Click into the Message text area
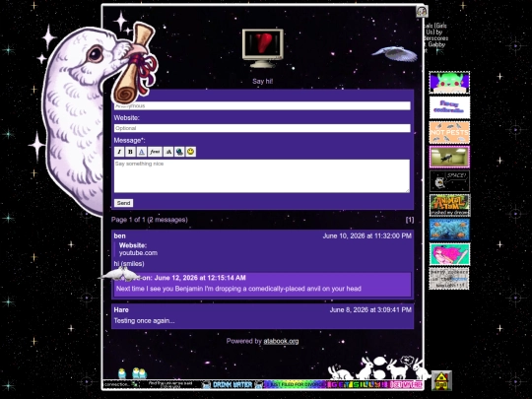Screen dimensions: 532x399 (x=262, y=175)
